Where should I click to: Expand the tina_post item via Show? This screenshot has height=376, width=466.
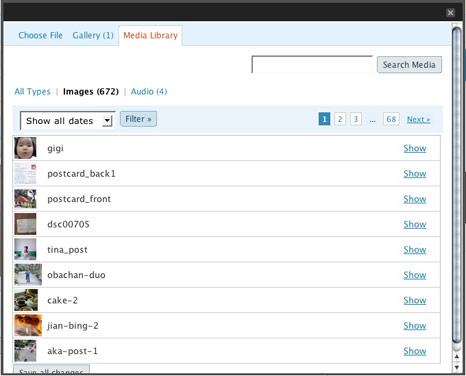point(415,250)
